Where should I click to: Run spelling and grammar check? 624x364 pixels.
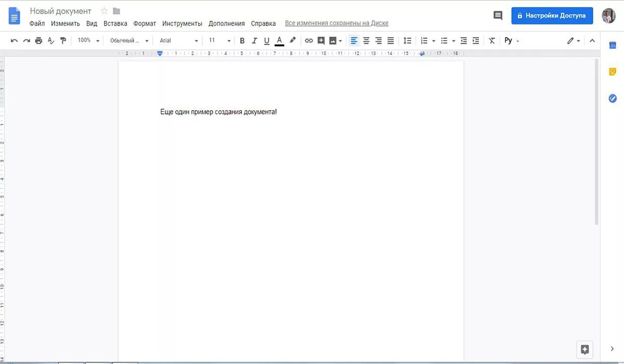(x=51, y=41)
